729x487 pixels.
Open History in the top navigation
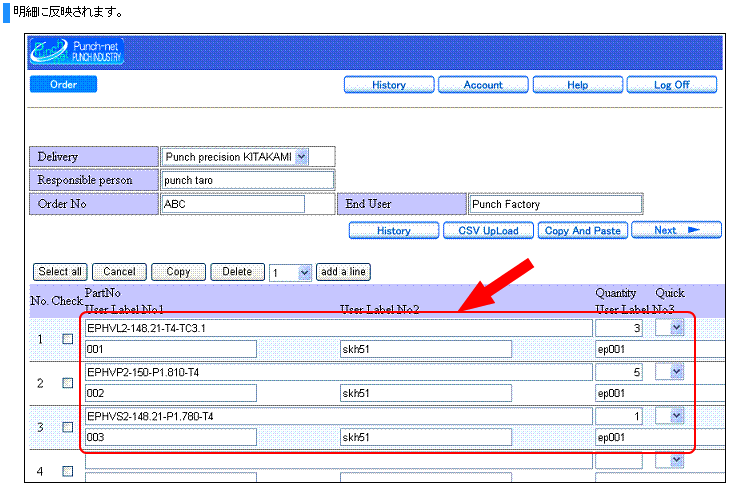click(389, 85)
